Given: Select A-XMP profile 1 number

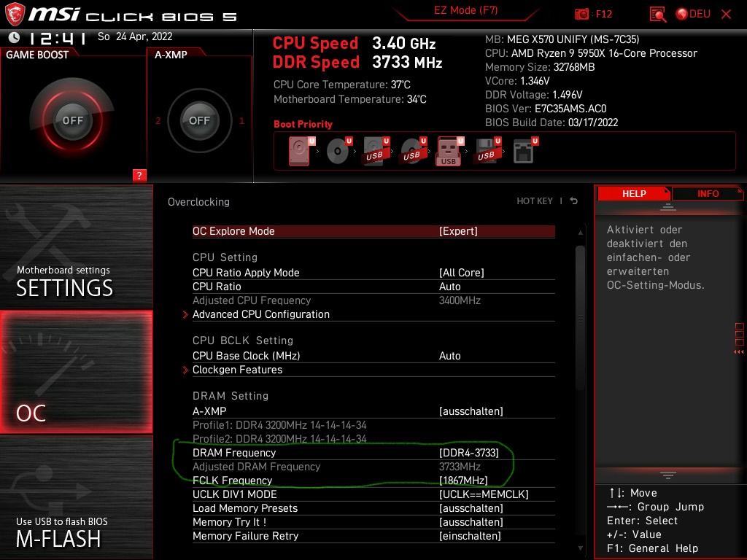Looking at the screenshot, I should pyautogui.click(x=241, y=121).
